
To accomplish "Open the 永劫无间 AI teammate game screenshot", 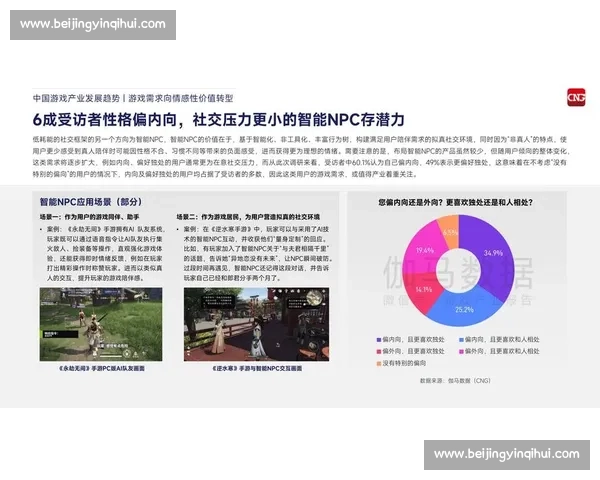I will click(101, 324).
